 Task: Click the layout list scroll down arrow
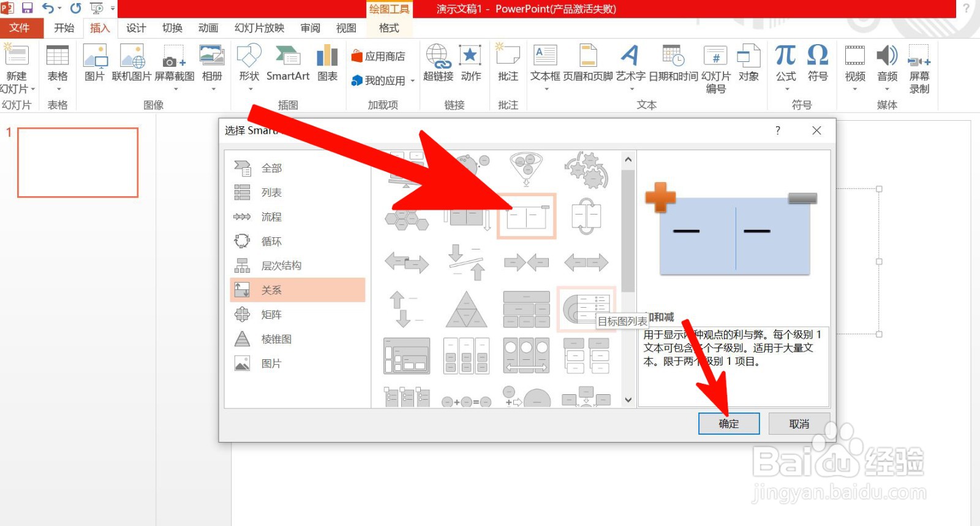click(628, 400)
